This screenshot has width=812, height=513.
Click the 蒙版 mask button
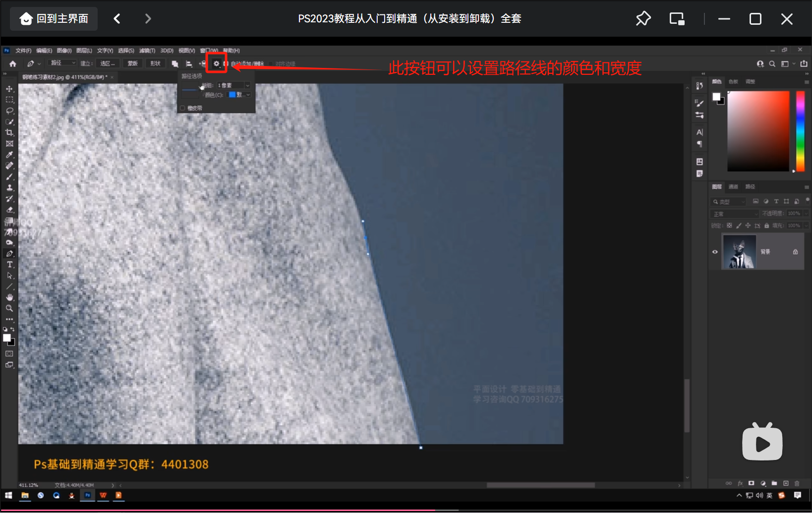click(x=133, y=63)
